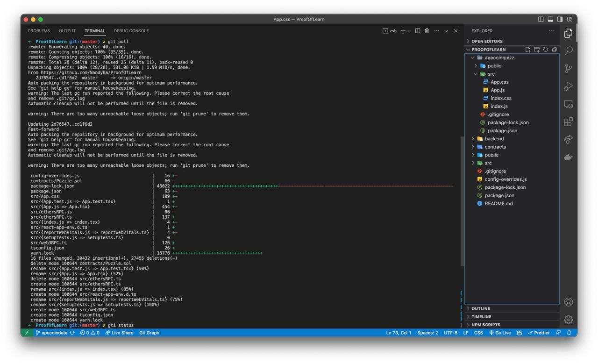Collapse all folders in Explorer
This screenshot has width=598, height=364.
pyautogui.click(x=554, y=50)
